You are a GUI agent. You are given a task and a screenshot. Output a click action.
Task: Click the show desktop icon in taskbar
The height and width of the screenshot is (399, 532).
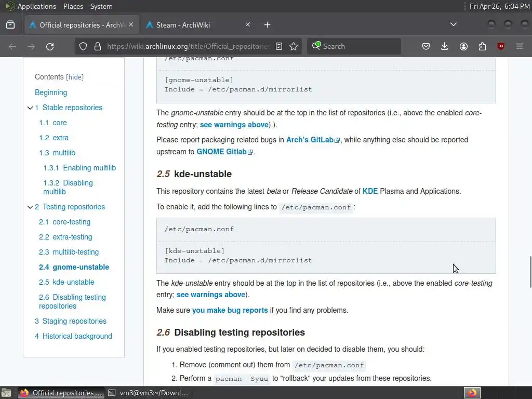[6, 393]
